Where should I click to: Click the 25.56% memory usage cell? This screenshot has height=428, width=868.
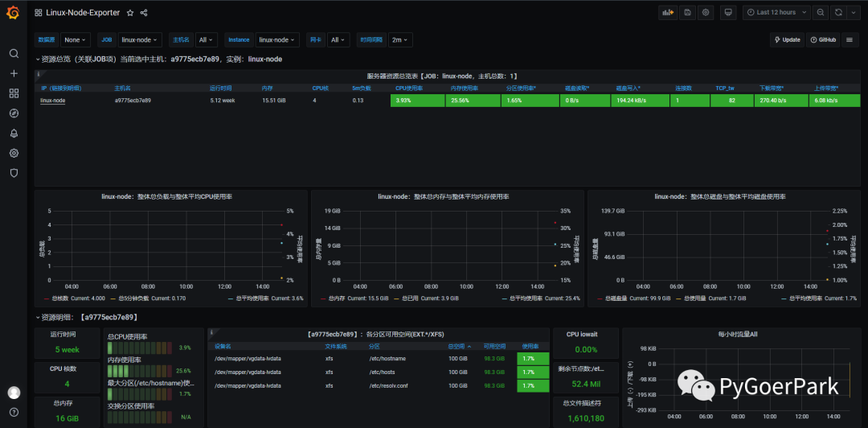click(473, 101)
